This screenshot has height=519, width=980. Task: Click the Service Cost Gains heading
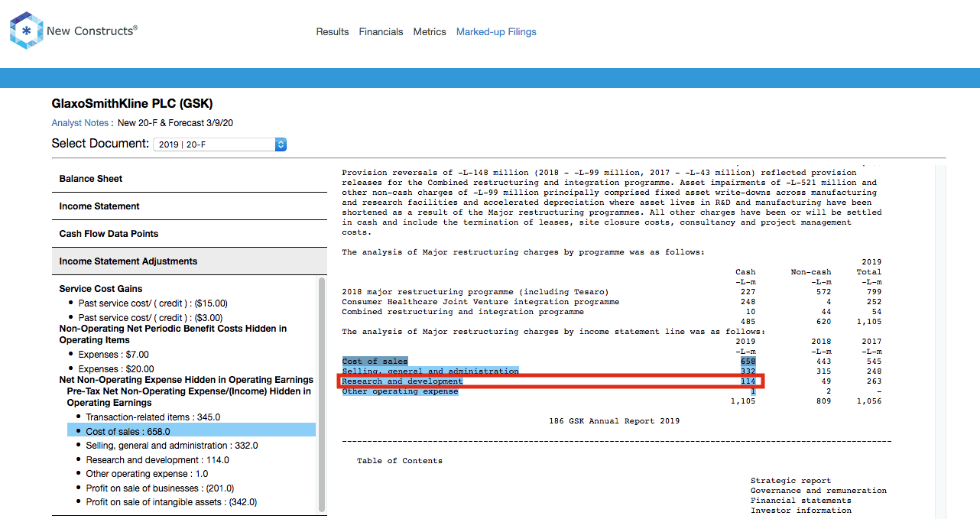101,289
